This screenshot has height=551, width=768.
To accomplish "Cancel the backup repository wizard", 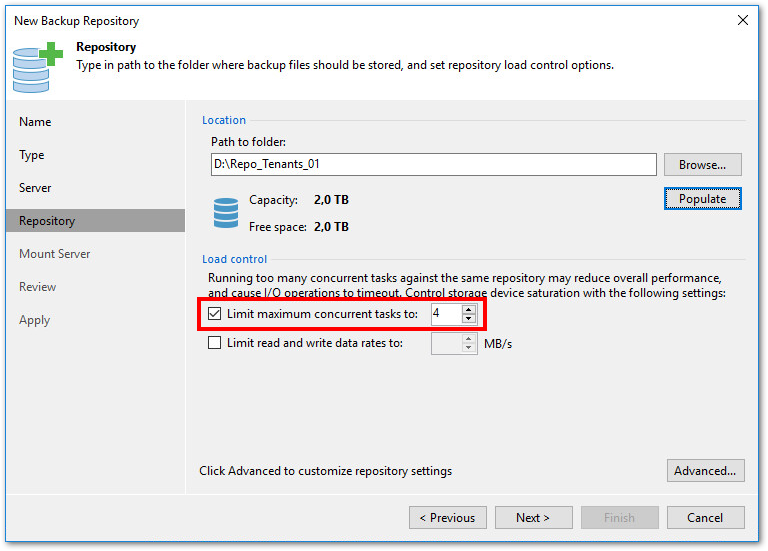I will coord(705,518).
